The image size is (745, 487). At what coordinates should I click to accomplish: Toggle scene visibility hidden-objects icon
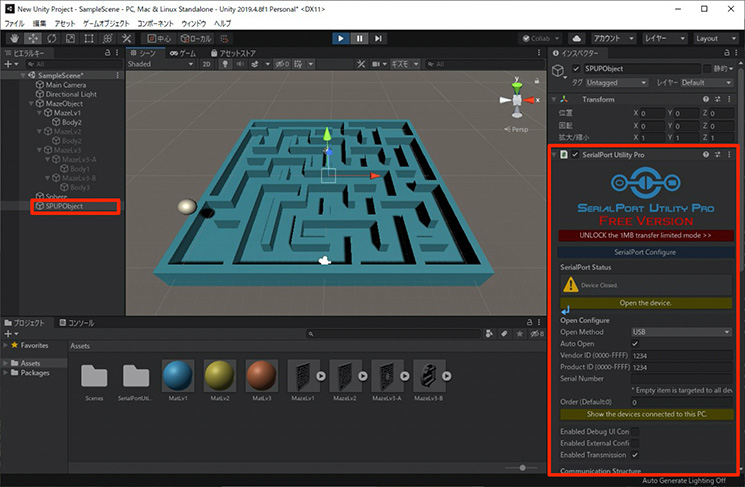(x=282, y=64)
